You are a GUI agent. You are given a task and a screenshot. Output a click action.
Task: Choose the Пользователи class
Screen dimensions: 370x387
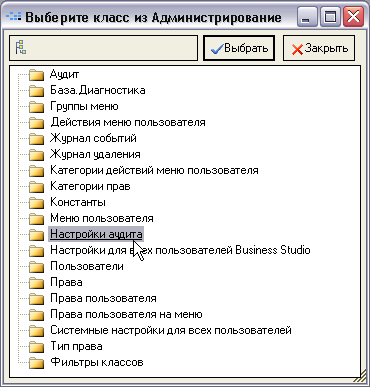(87, 266)
